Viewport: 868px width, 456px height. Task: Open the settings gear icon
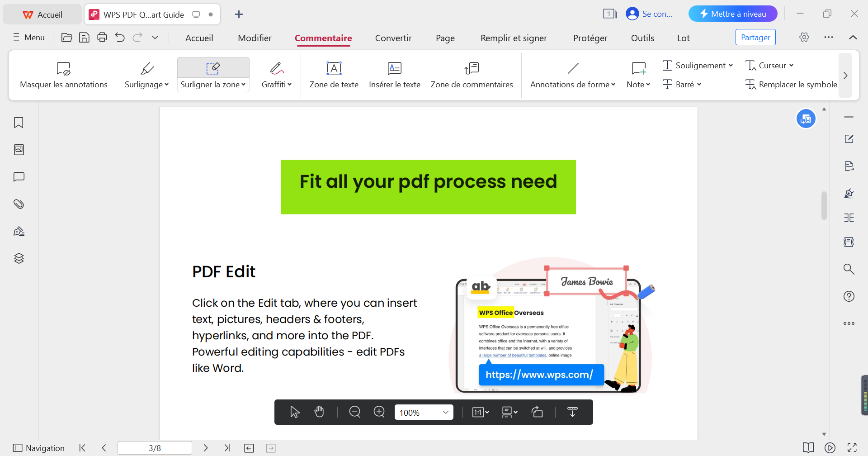pyautogui.click(x=804, y=37)
